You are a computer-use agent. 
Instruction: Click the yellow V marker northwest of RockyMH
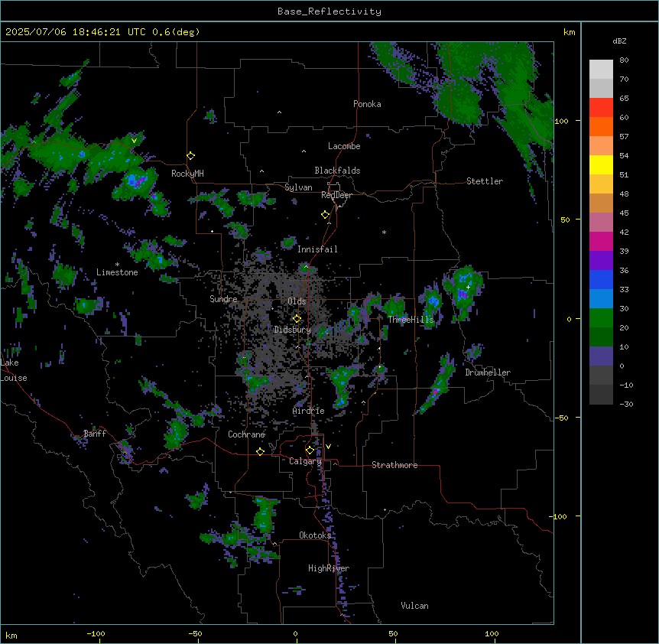point(134,141)
